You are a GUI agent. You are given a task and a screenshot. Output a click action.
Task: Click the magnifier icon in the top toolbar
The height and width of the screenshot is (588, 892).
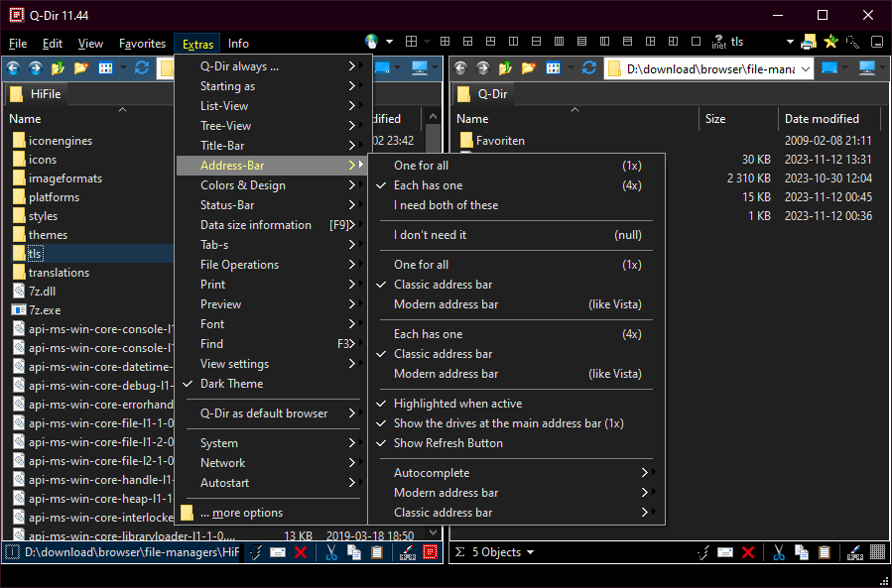click(852, 42)
